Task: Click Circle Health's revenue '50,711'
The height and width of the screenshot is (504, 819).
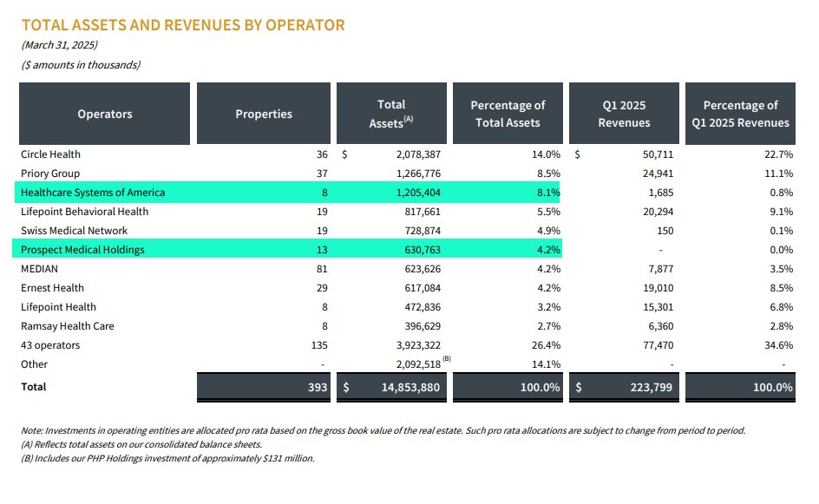Action: click(x=658, y=154)
